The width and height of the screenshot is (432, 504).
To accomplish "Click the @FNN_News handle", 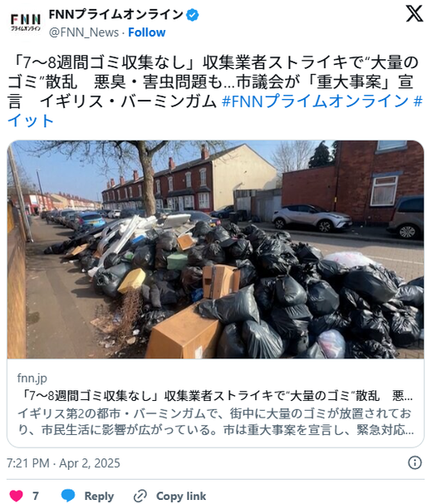I will (84, 32).
